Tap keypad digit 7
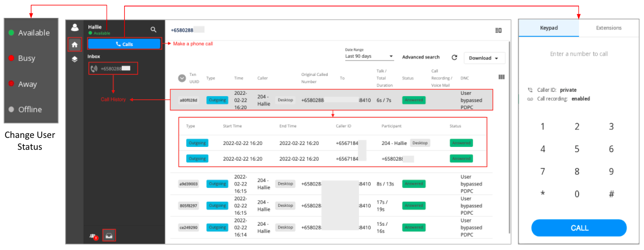Screen dimensions: 644x250 point(543,172)
